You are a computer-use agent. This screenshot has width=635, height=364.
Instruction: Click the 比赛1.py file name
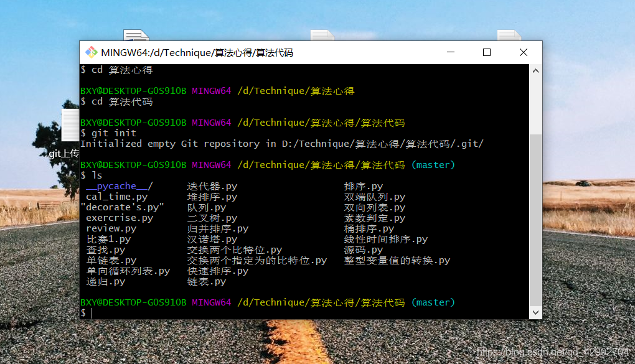pos(108,239)
